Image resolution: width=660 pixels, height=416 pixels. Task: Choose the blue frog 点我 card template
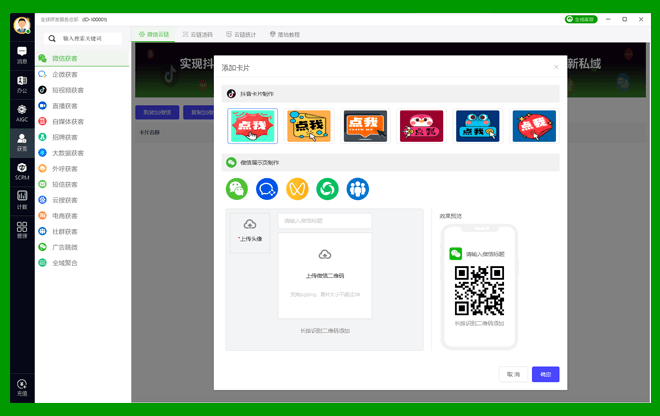point(478,126)
